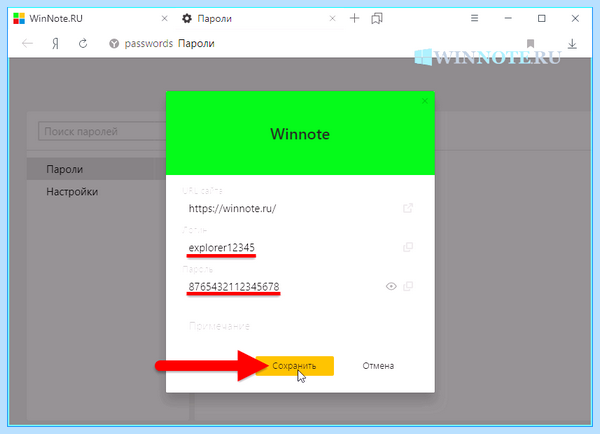Select Пароли in the sidebar
Image resolution: width=600 pixels, height=434 pixels.
(96, 169)
